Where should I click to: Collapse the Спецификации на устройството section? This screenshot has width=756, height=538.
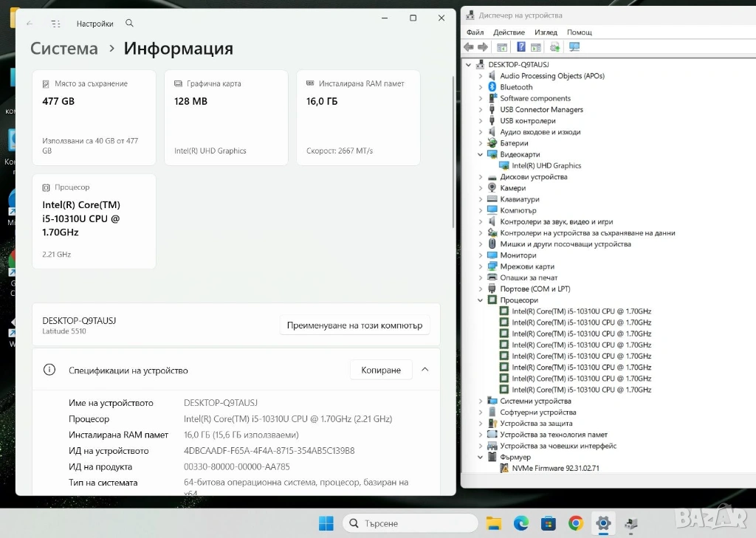[425, 370]
